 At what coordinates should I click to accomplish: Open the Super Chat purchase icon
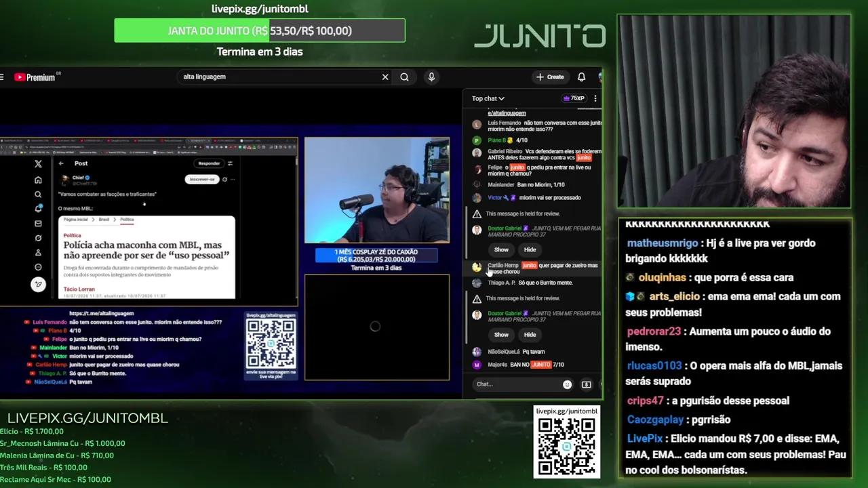click(x=587, y=385)
